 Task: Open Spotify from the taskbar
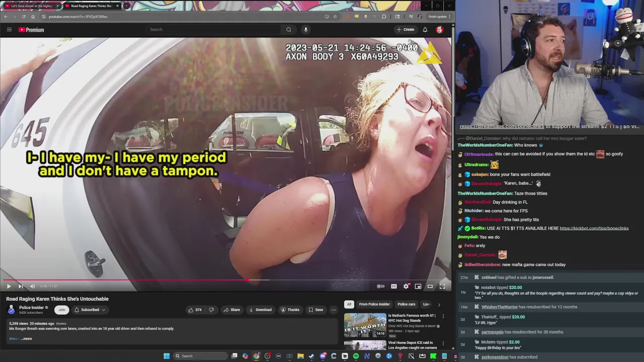pyautogui.click(x=356, y=356)
